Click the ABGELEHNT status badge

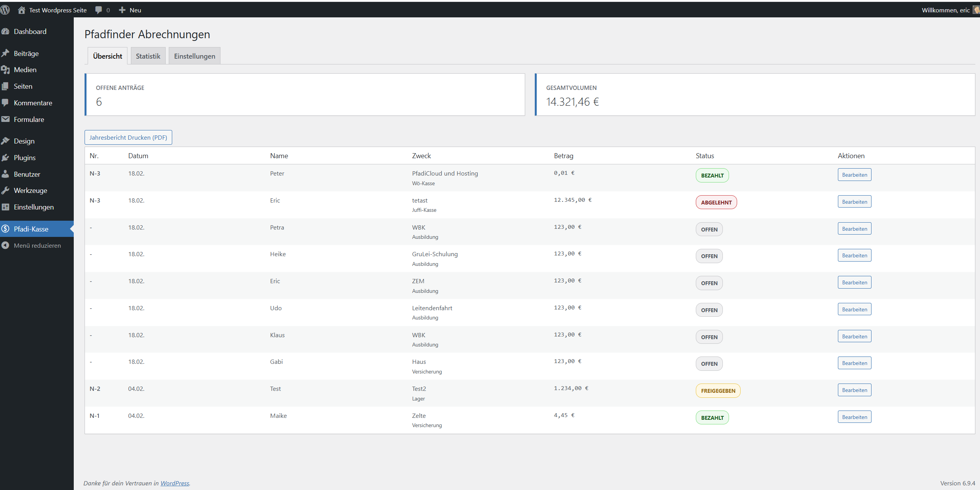716,203
